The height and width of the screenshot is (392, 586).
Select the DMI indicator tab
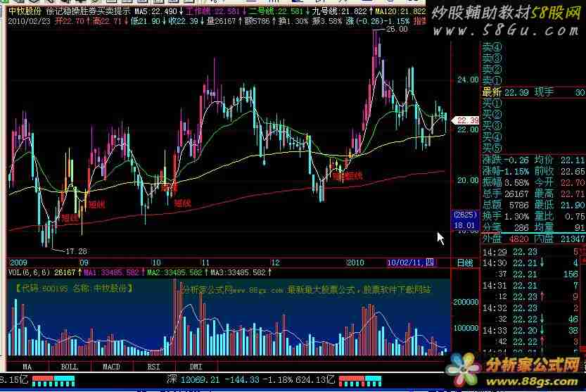[196, 367]
